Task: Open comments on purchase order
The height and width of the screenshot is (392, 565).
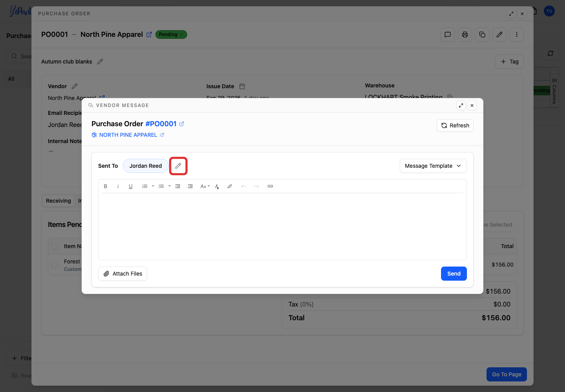Action: pos(448,34)
